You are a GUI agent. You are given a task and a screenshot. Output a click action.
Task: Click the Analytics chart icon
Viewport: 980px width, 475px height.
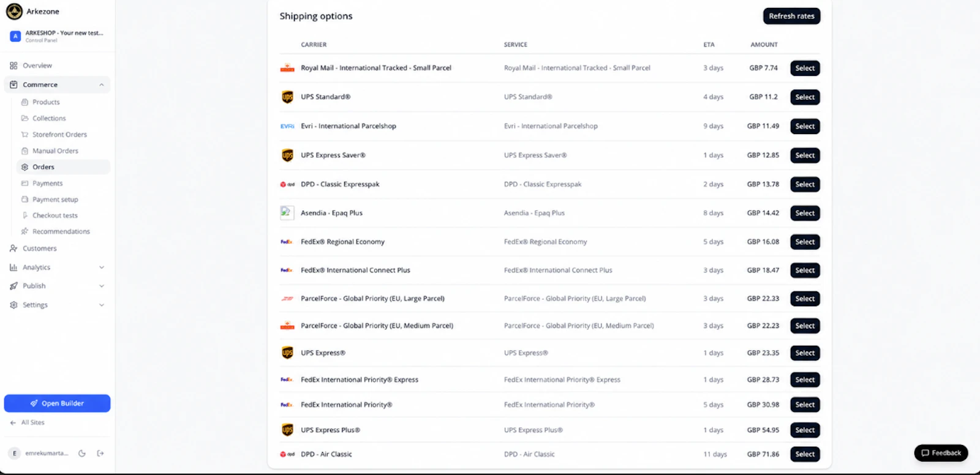13,267
